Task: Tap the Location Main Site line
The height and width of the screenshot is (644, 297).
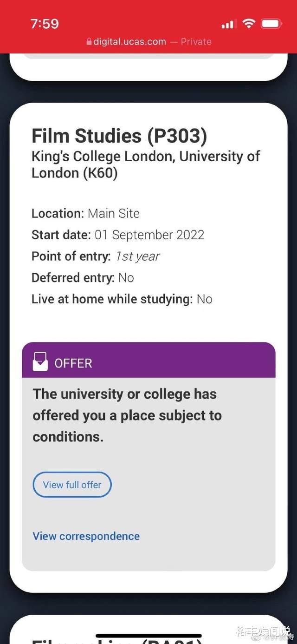Action: pos(85,213)
